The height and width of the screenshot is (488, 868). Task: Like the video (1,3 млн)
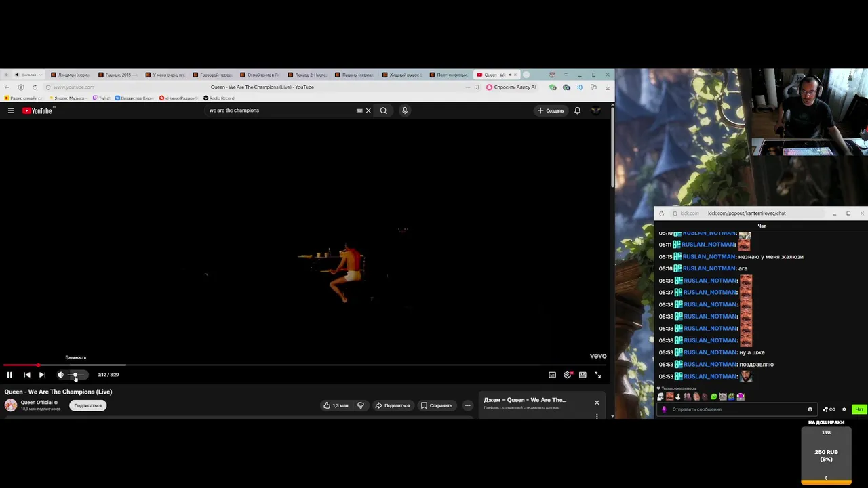(x=336, y=405)
